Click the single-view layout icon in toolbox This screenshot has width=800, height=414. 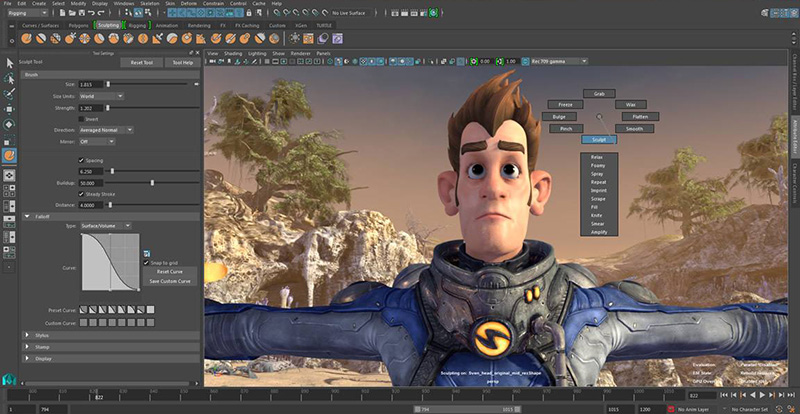point(10,175)
